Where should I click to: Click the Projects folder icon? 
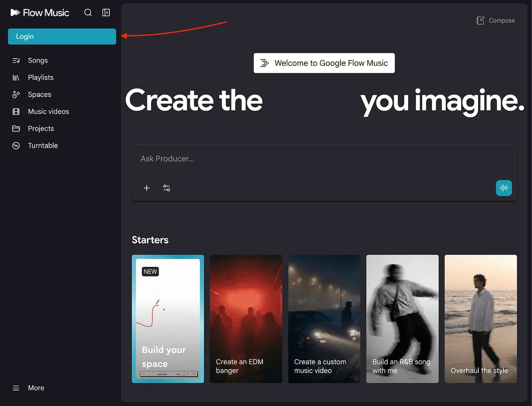click(x=16, y=128)
